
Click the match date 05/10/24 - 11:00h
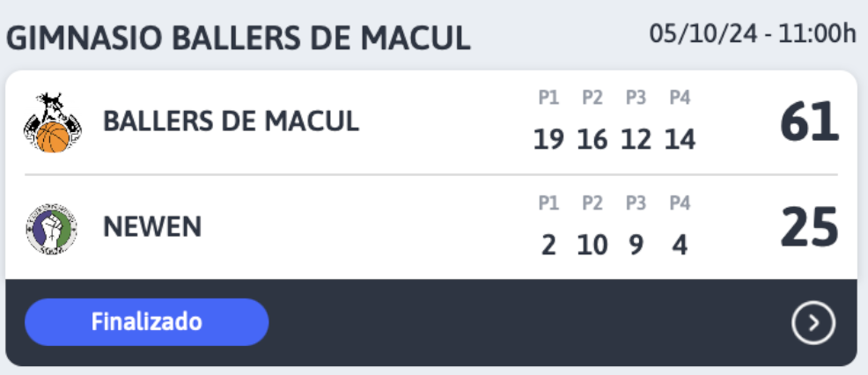pyautogui.click(x=753, y=34)
